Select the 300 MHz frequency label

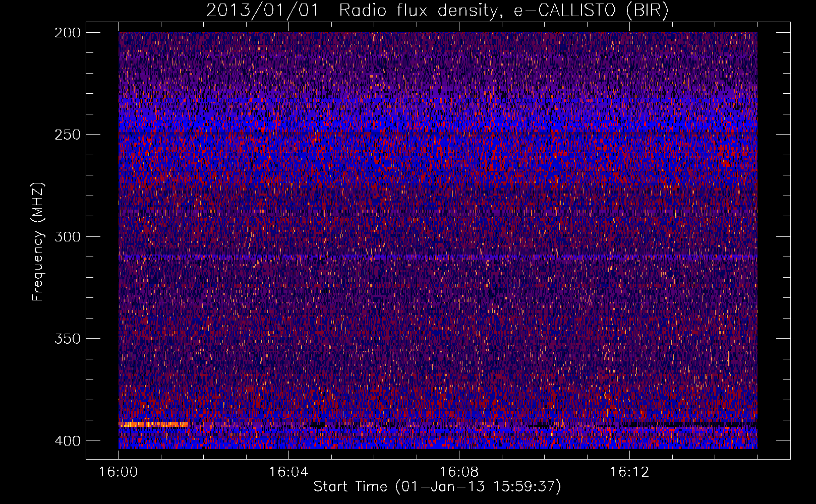(68, 236)
